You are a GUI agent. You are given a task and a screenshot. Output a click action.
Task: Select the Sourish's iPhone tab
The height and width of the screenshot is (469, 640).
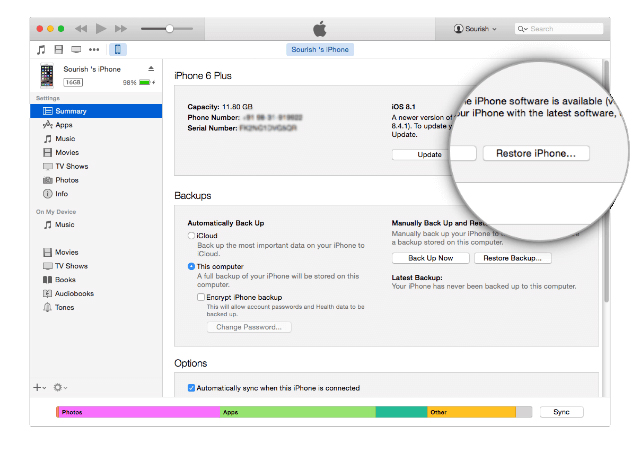click(320, 49)
